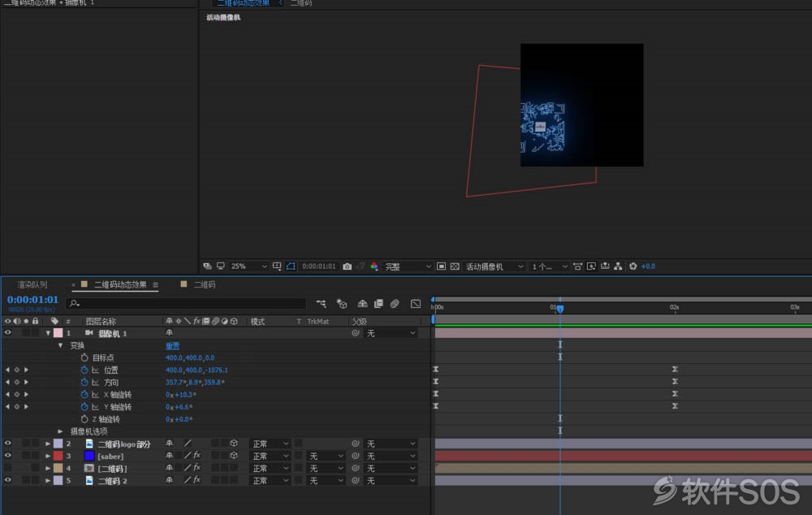Click the fast previews icon
Screen dimensions: 812x515
(x=591, y=266)
